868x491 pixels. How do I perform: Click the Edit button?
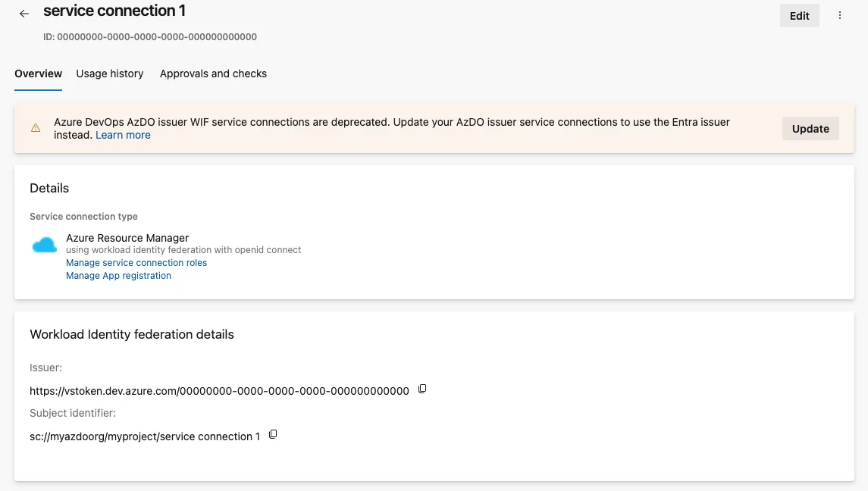[x=799, y=16]
